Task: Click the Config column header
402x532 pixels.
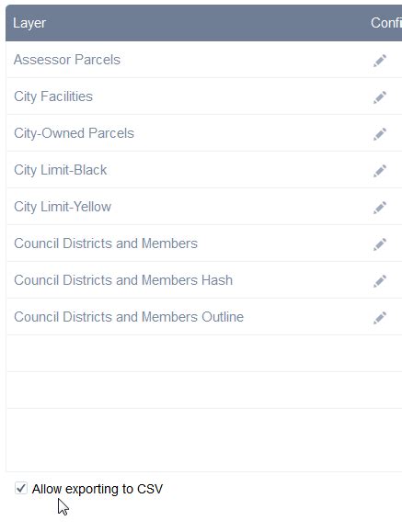Action: (x=386, y=23)
